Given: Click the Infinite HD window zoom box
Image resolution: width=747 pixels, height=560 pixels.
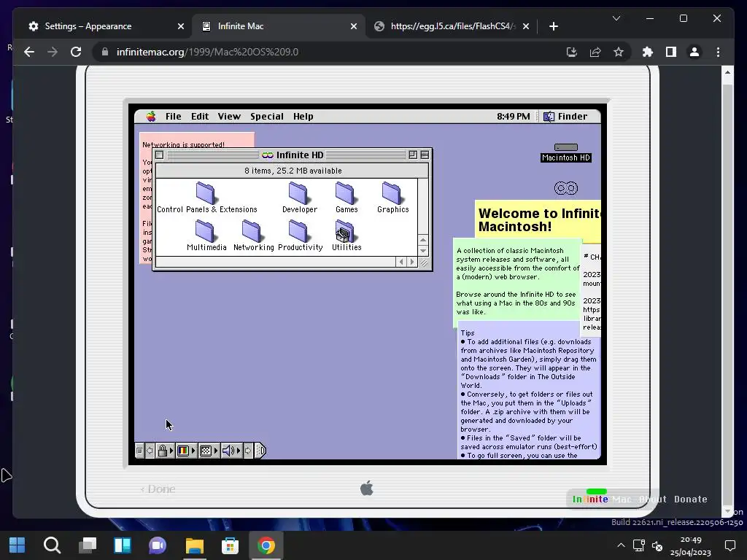Looking at the screenshot, I should tap(413, 155).
